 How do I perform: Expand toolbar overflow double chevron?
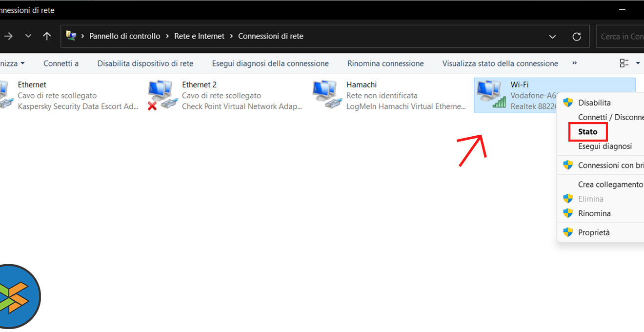574,63
